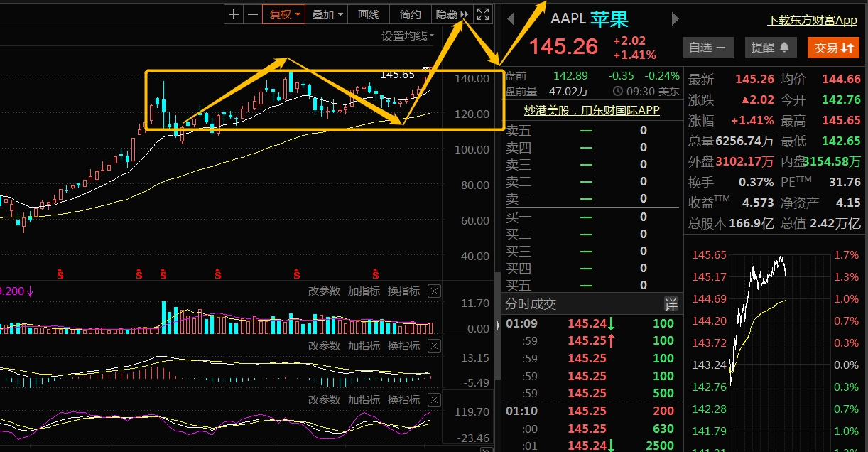This screenshot has width=868, height=452.
Task: Select the 画线 drawing tool
Action: pyautogui.click(x=369, y=14)
